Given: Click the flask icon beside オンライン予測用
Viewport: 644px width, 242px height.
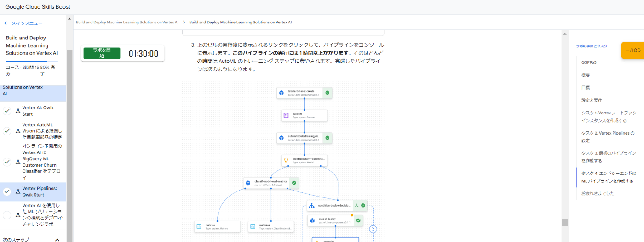Looking at the screenshot, I should (18, 162).
